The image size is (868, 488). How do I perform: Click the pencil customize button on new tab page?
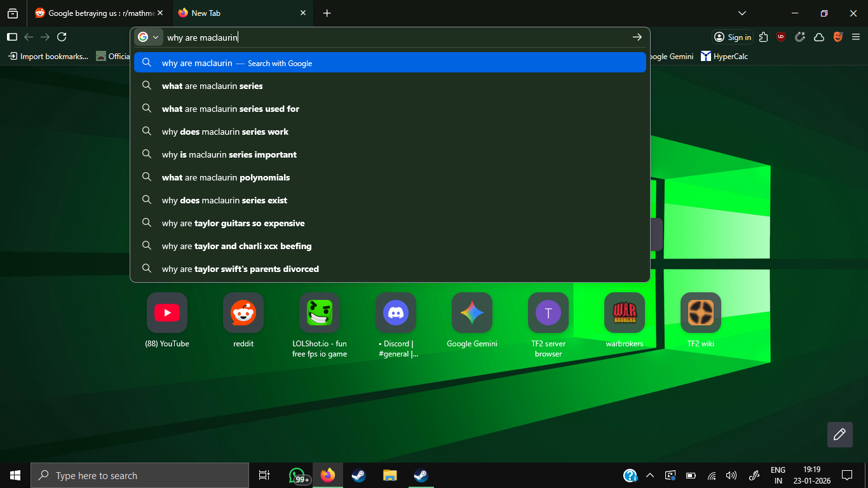(839, 435)
